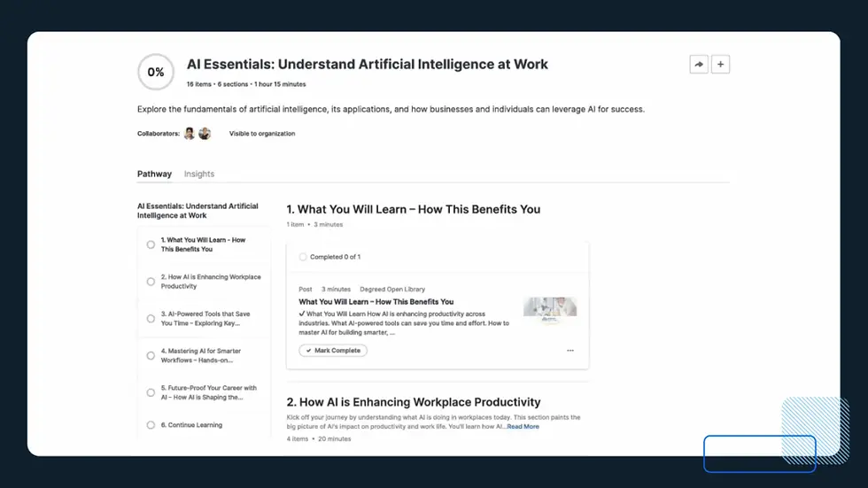
Task: Select the radio for section 3 AI-Powered Tools
Action: [x=151, y=319]
